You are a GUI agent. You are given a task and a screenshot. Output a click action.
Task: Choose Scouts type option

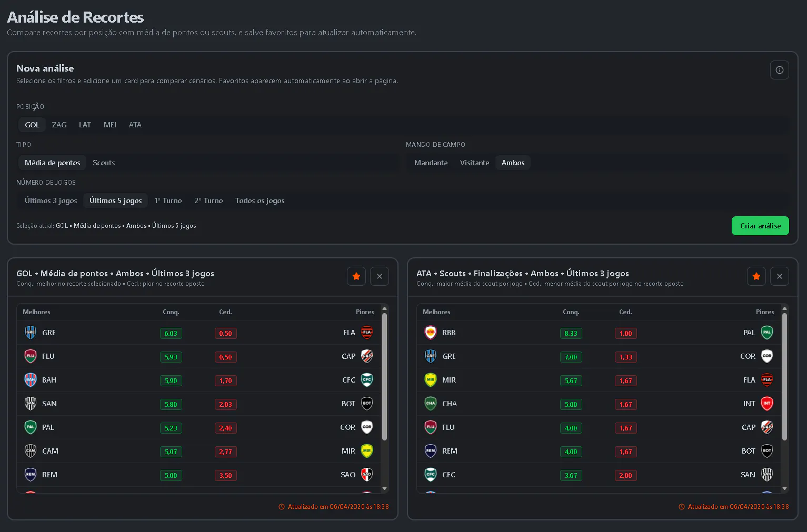coord(104,163)
